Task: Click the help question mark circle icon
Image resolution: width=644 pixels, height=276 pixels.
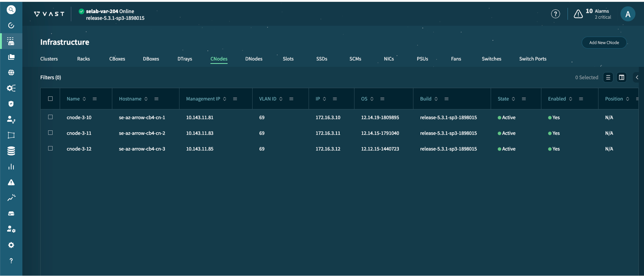Action: [555, 14]
